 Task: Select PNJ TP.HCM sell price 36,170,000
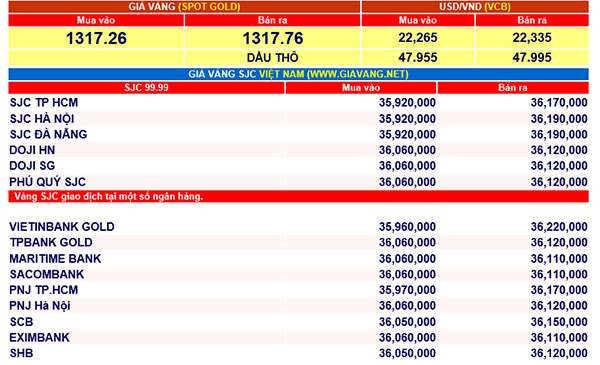(x=559, y=290)
